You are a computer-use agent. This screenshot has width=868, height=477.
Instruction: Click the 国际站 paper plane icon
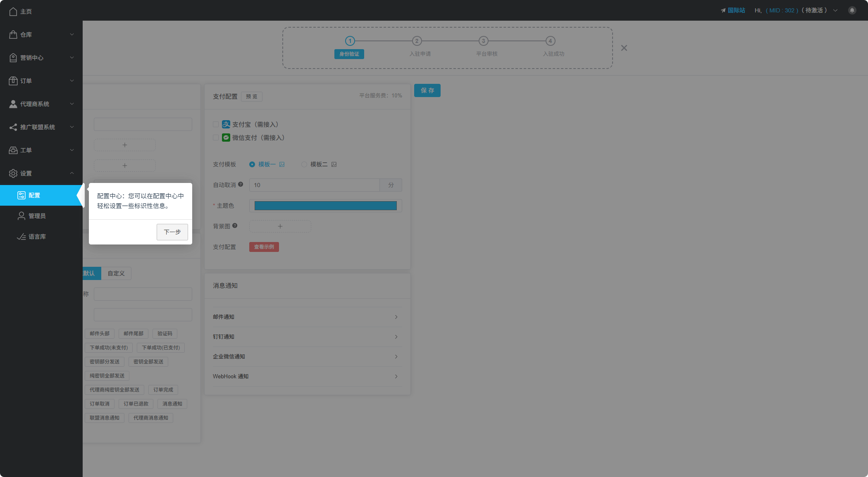(723, 11)
